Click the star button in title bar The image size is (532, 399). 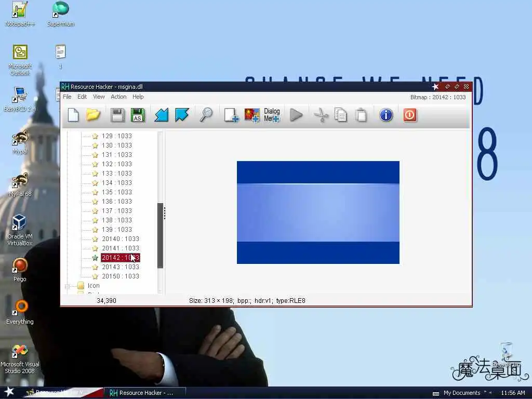(435, 87)
